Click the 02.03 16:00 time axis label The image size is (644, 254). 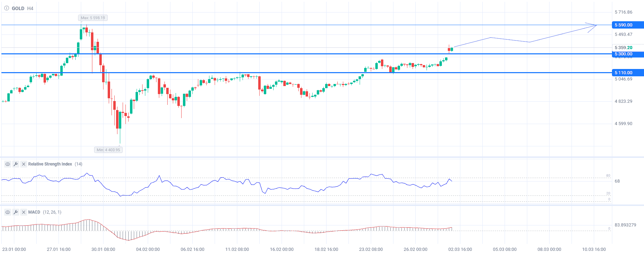[460, 249]
